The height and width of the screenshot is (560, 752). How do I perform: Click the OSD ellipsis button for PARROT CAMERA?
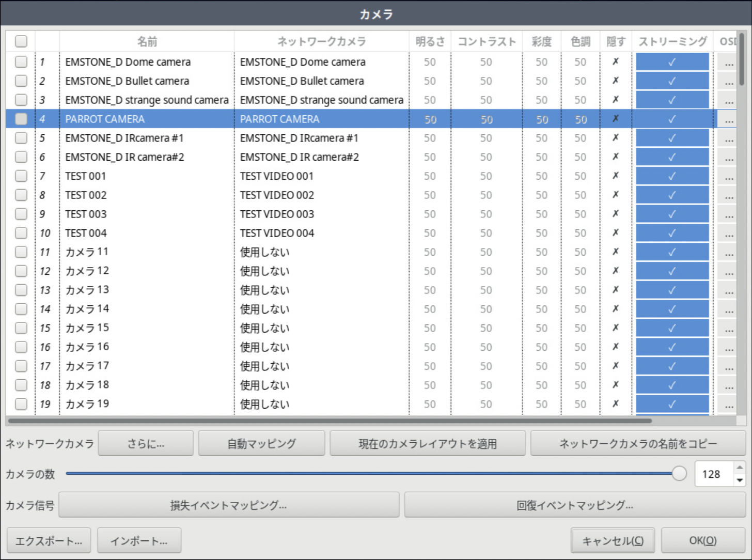(x=728, y=119)
